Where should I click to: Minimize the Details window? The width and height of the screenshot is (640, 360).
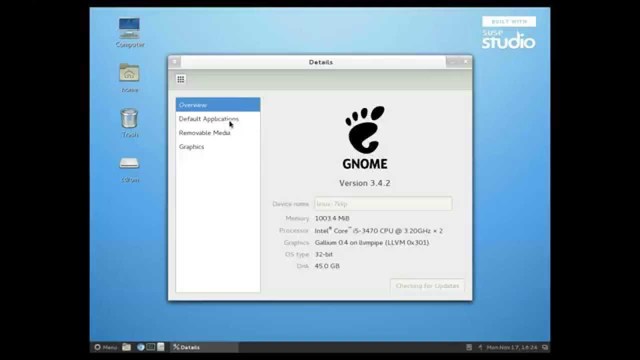[x=452, y=62]
